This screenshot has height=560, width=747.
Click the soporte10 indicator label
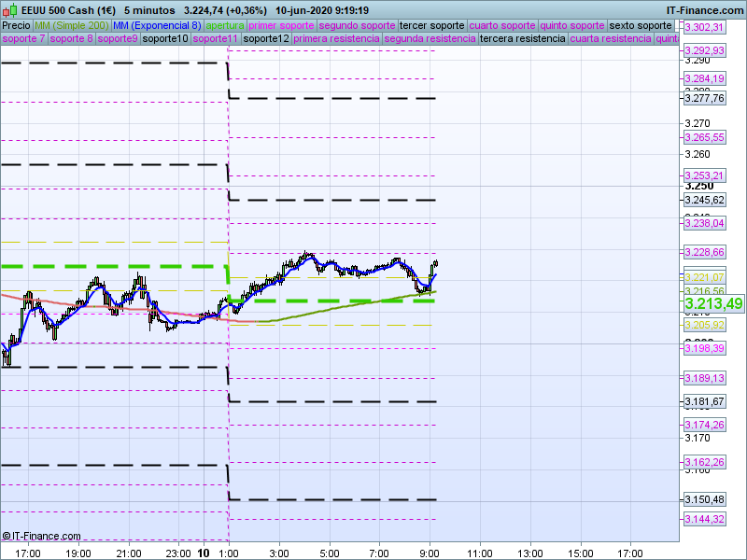[166, 39]
